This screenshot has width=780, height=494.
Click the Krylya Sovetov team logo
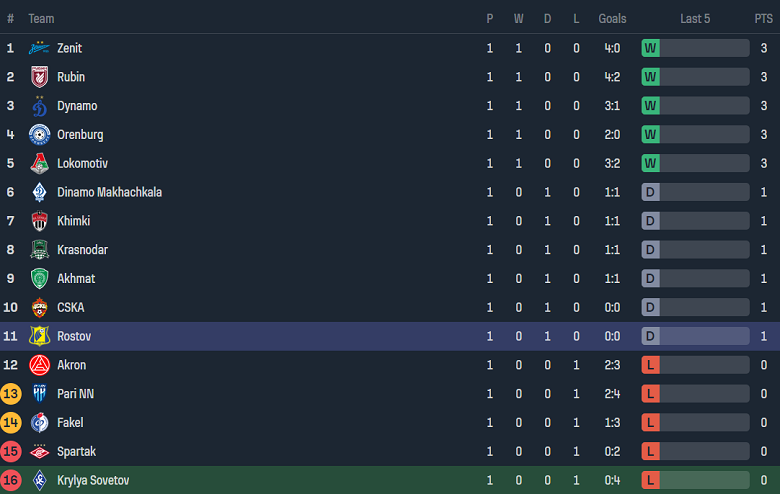click(x=40, y=481)
